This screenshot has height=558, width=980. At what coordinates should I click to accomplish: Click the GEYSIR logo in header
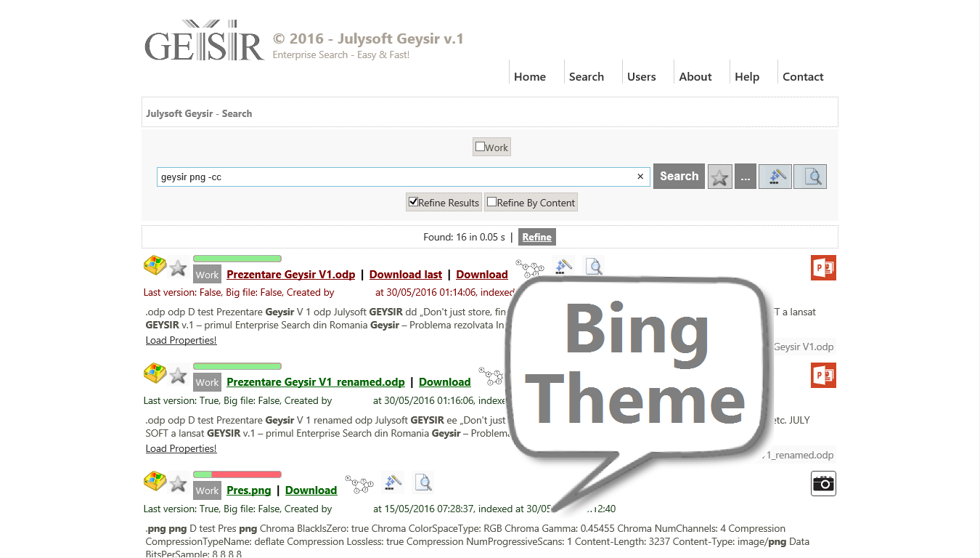click(204, 41)
